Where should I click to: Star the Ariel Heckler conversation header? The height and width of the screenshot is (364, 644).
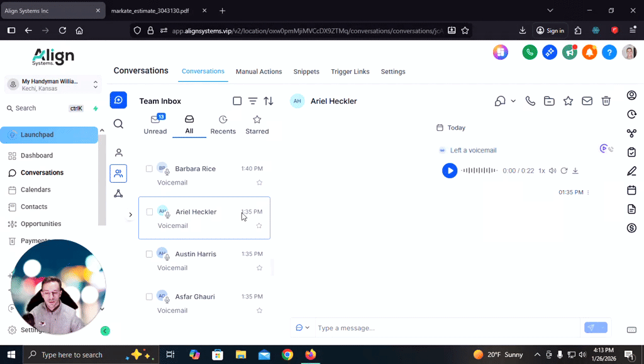click(x=568, y=101)
